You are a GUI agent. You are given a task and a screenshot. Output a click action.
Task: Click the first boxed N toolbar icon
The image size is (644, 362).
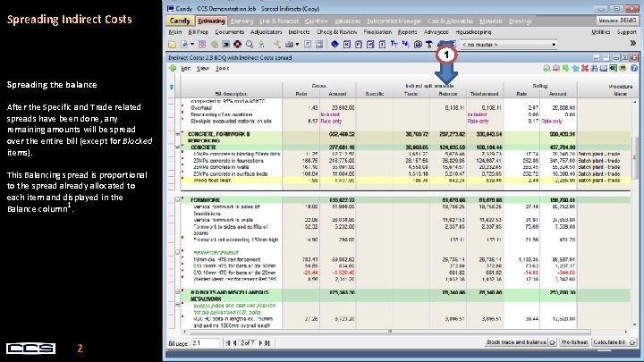tap(347, 45)
